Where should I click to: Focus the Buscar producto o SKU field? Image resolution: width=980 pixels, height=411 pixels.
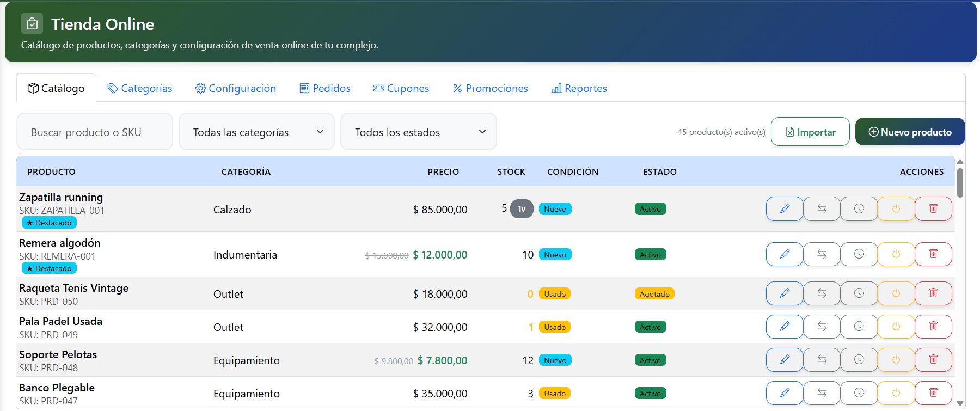point(95,132)
